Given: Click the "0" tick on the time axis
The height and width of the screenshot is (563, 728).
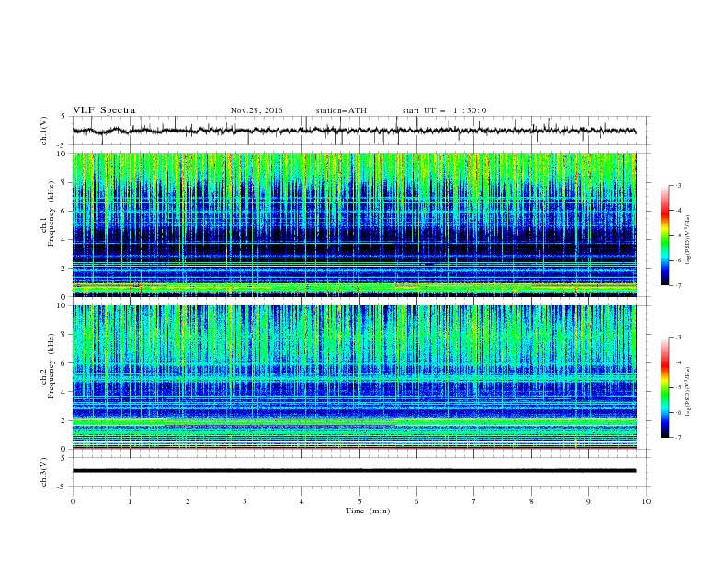Looking at the screenshot, I should pos(73,501).
